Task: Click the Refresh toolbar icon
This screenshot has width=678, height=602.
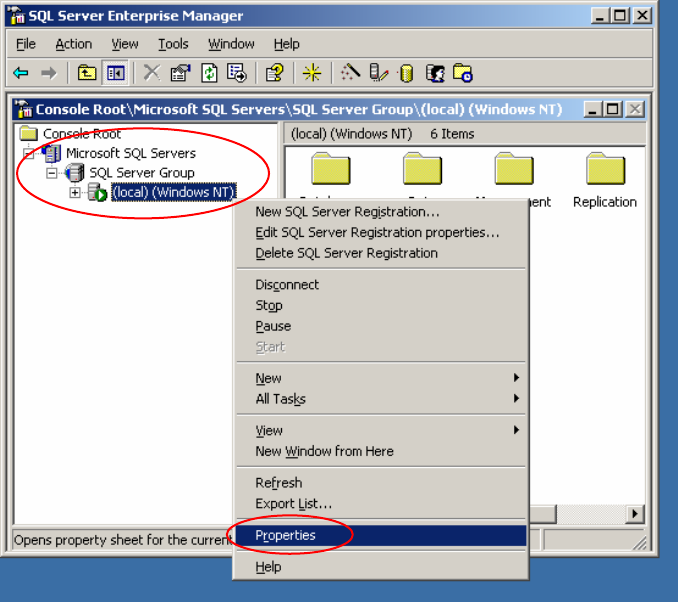Action: tap(209, 73)
